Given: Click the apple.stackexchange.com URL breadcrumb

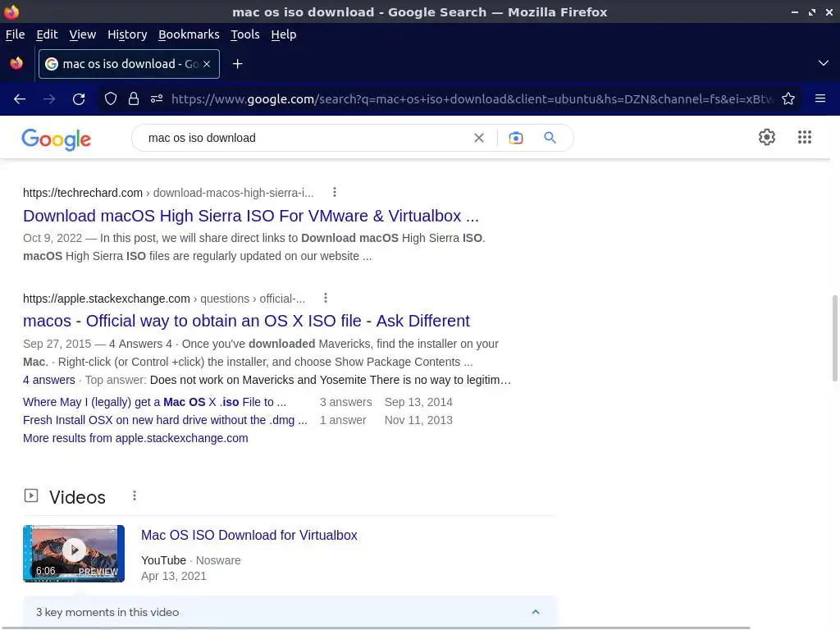Looking at the screenshot, I should point(164,299).
